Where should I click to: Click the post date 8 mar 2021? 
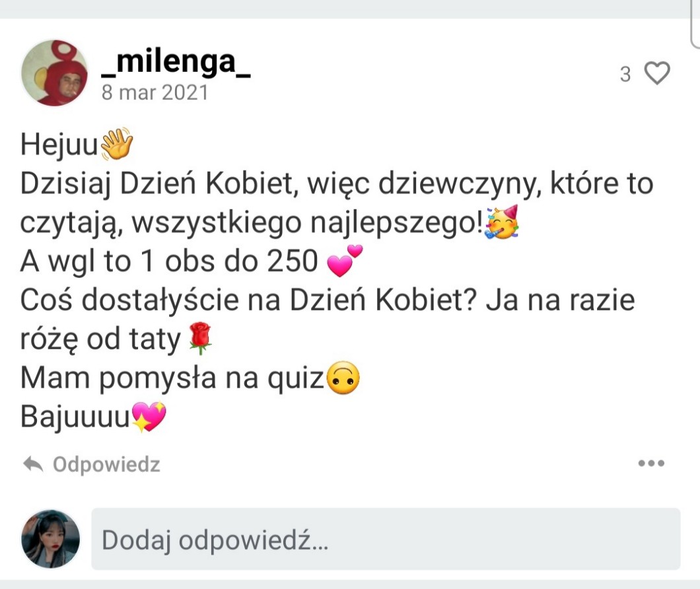click(x=155, y=93)
